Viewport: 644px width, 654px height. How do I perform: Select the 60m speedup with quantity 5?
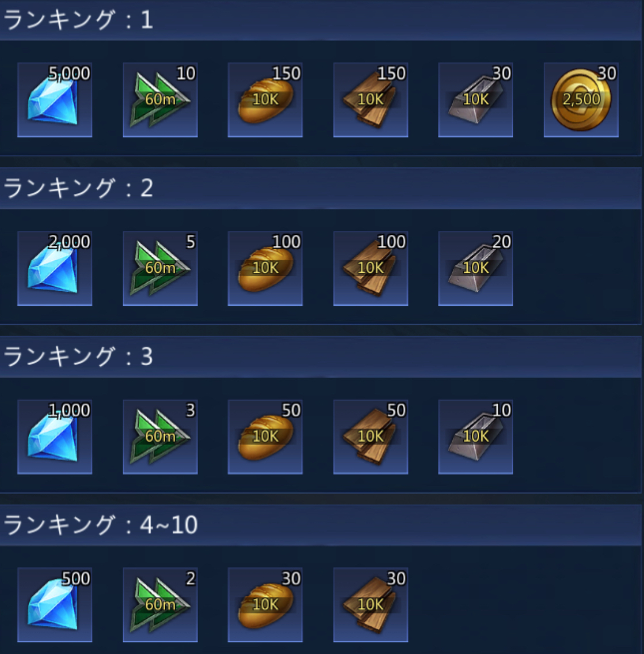coord(160,269)
